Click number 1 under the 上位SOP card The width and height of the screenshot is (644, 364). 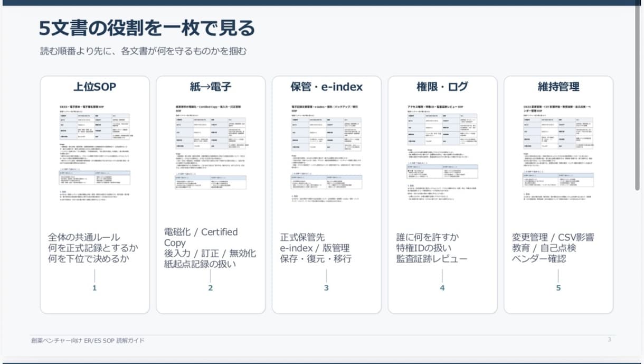click(x=94, y=288)
